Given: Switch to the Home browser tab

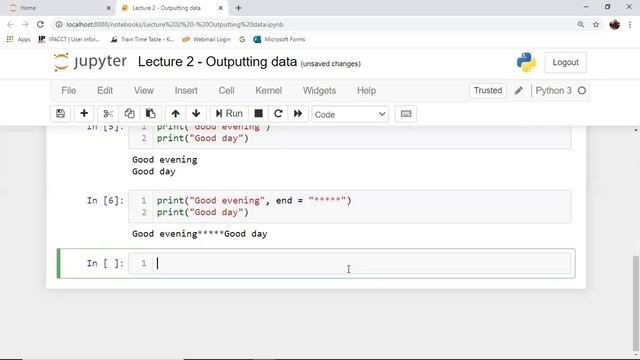Looking at the screenshot, I should 57,8.
